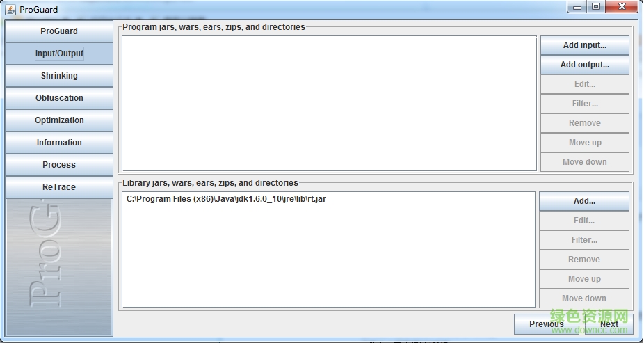Image resolution: width=644 pixels, height=343 pixels.
Task: Click Move down in the program jars panel
Action: point(584,162)
